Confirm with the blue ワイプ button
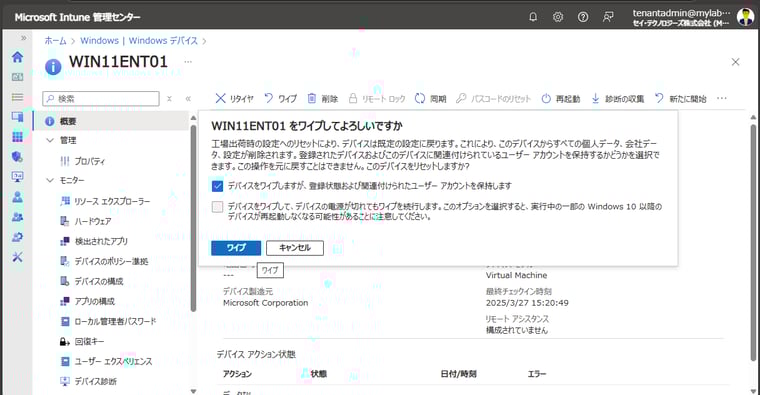 click(236, 248)
